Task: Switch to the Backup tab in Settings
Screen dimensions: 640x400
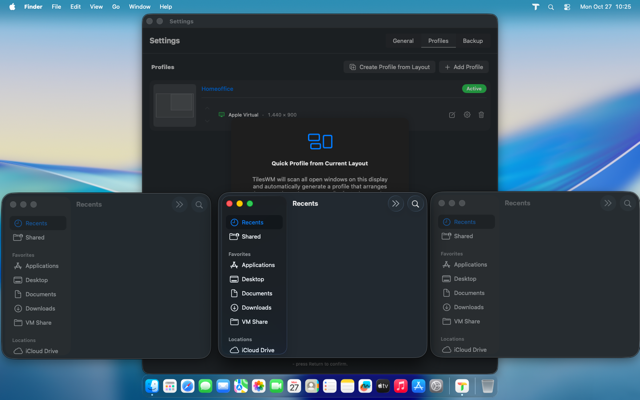Action: (472, 41)
